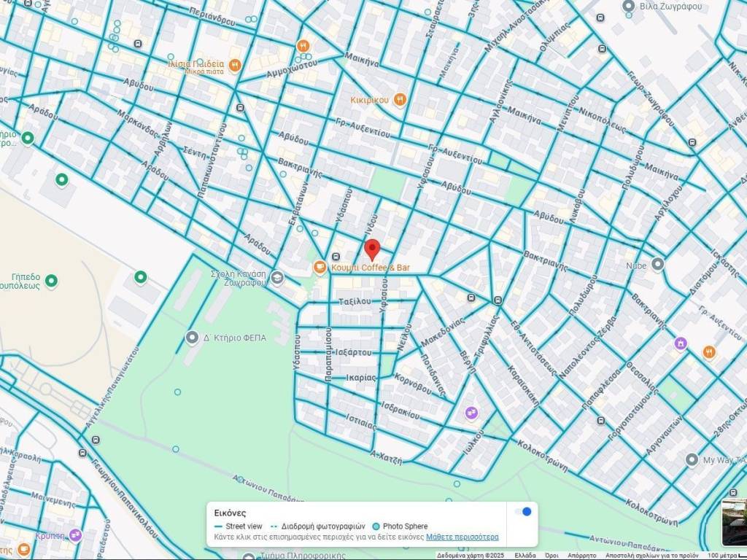747x560 pixels.
Task: Select the Δ' Κτήριο ΦΕΠΑ marker
Action: pos(192,338)
